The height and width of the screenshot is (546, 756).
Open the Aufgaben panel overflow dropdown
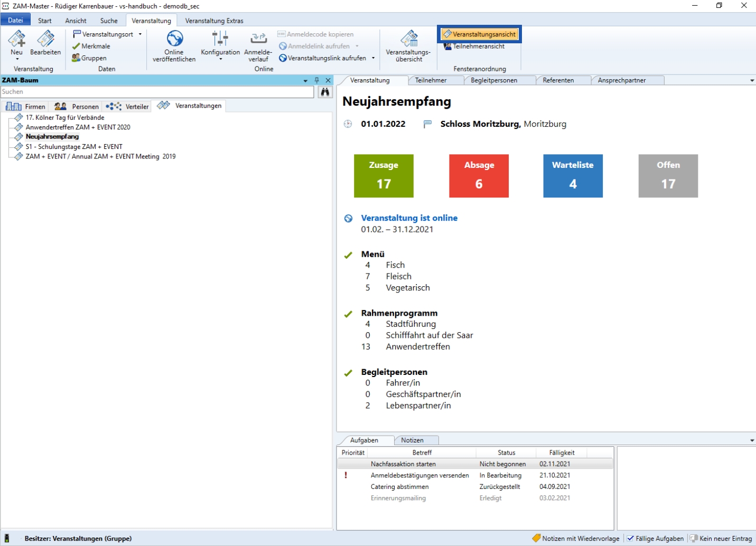752,440
